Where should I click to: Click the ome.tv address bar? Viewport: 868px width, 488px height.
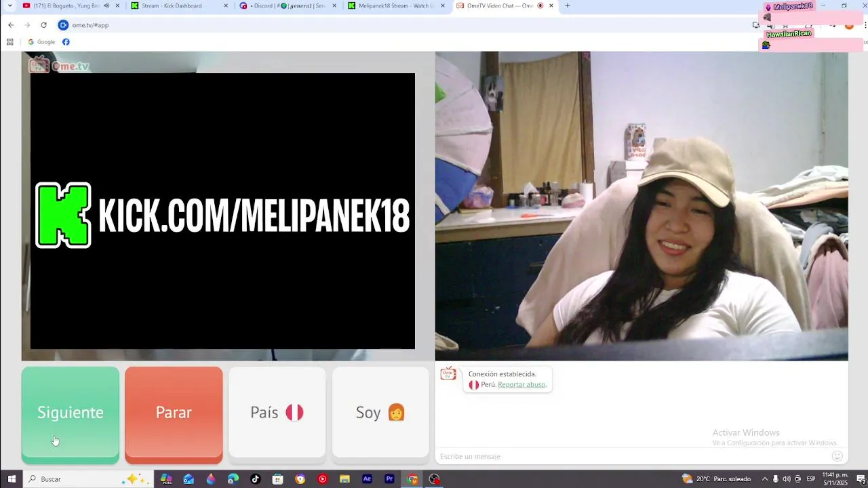point(407,25)
